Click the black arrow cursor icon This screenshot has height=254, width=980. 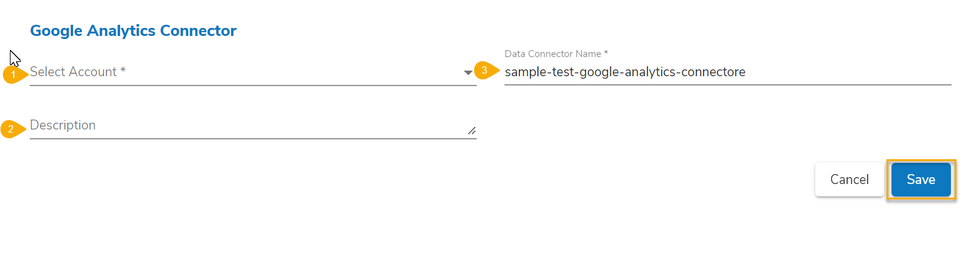(15, 58)
